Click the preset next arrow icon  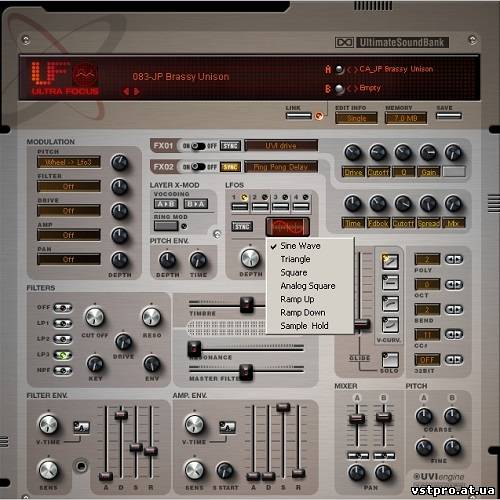click(x=137, y=91)
